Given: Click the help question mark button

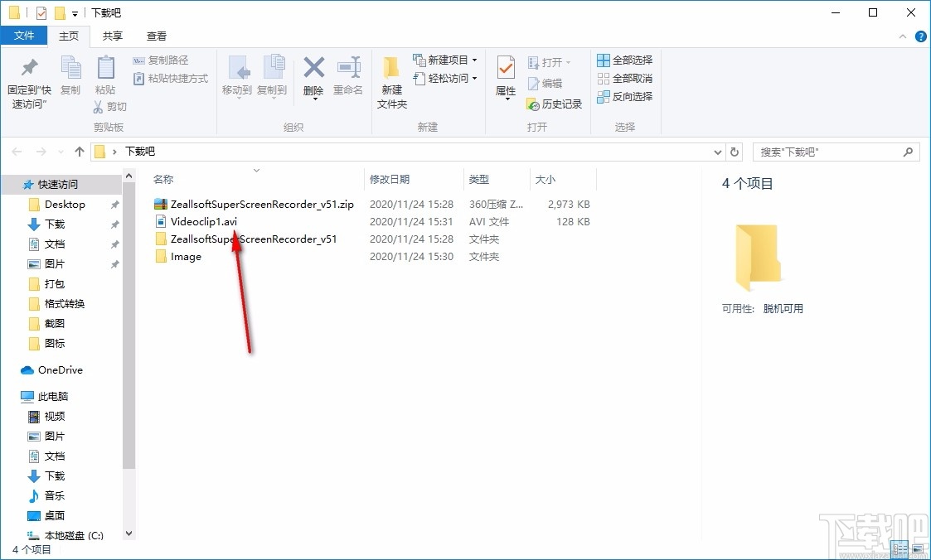Looking at the screenshot, I should tap(920, 36).
